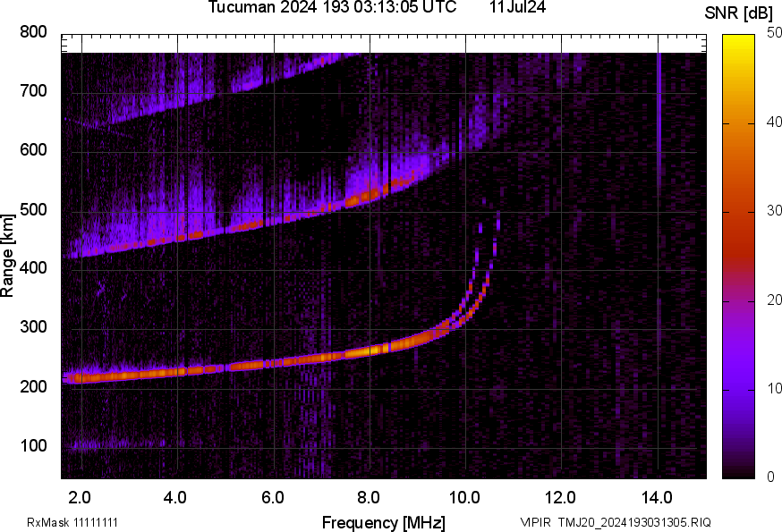782x532 pixels.
Task: Click the Tucuman timestamp title text
Action: tap(332, 8)
